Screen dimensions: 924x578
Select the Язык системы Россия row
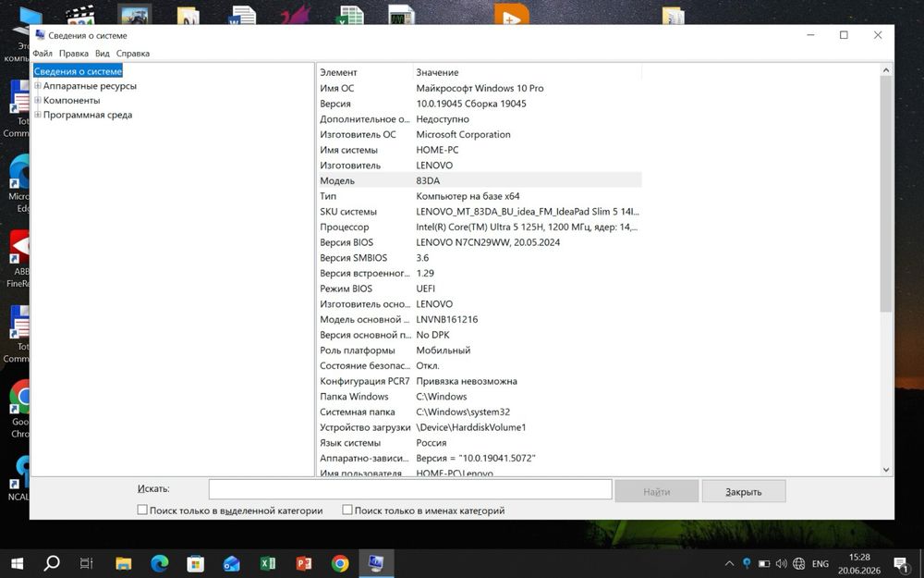coord(479,443)
